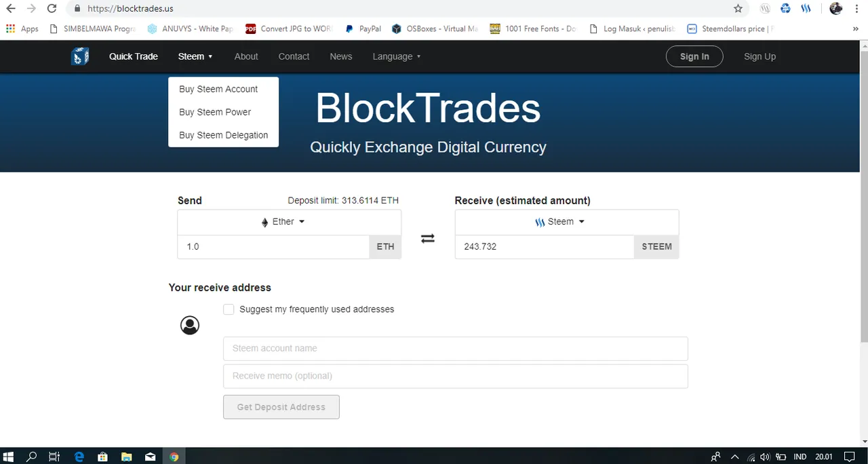The image size is (868, 464).
Task: Open Convert JPG to WORD bookmark
Action: click(289, 28)
